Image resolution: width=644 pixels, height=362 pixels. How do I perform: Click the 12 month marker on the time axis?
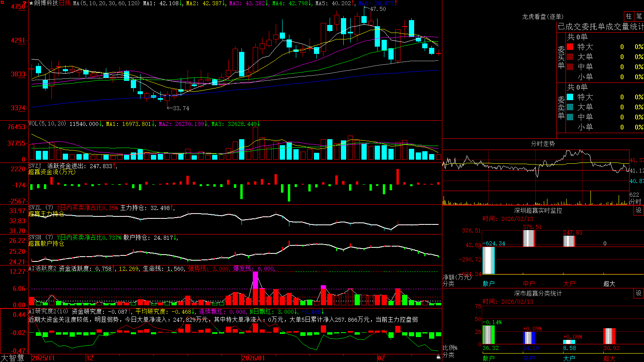90,358
